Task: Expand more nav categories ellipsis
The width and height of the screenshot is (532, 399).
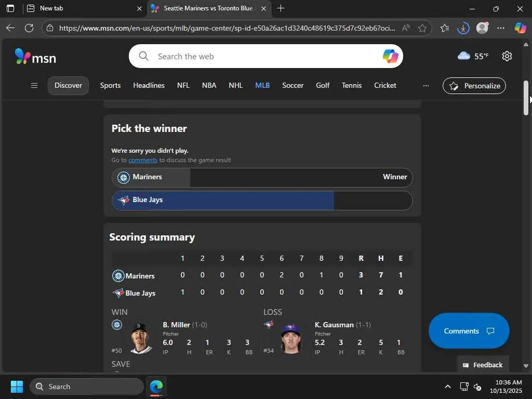Action: tap(426, 86)
